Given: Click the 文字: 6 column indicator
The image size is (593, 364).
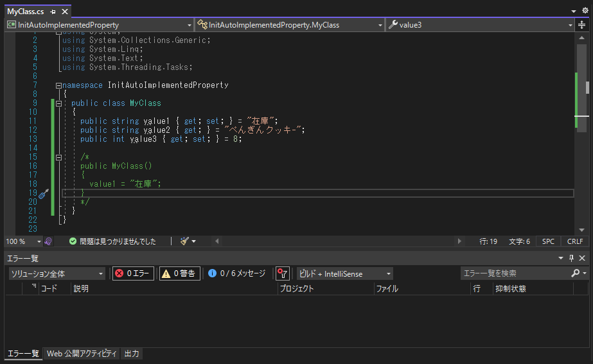Looking at the screenshot, I should click(519, 241).
